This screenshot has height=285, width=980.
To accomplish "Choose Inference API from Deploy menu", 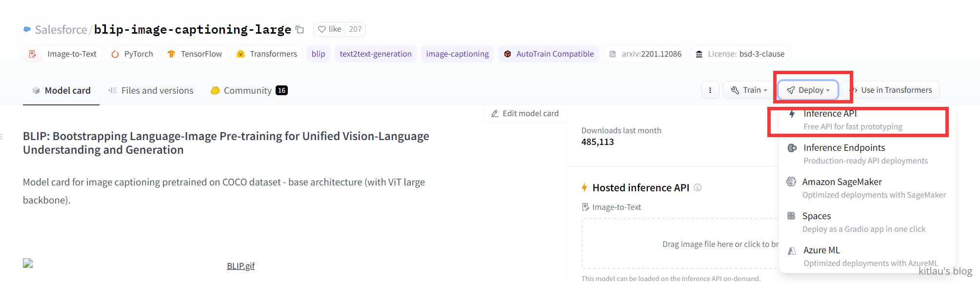I will coord(853,120).
